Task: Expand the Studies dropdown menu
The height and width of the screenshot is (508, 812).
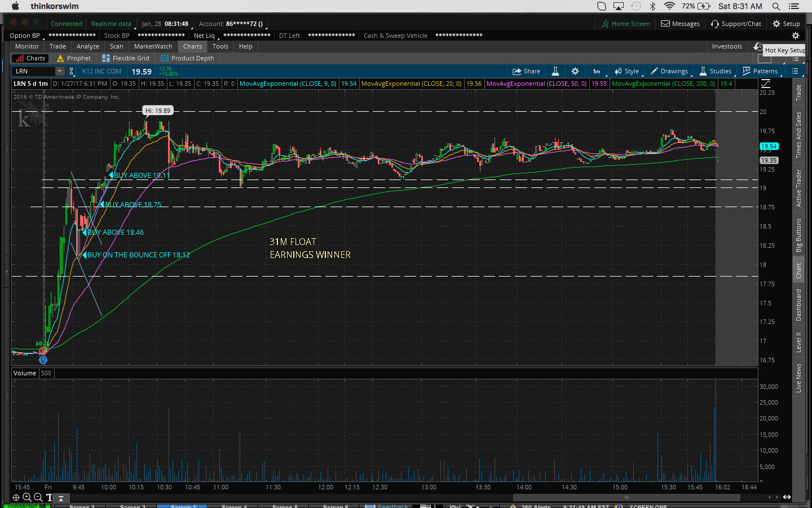Action: click(716, 71)
